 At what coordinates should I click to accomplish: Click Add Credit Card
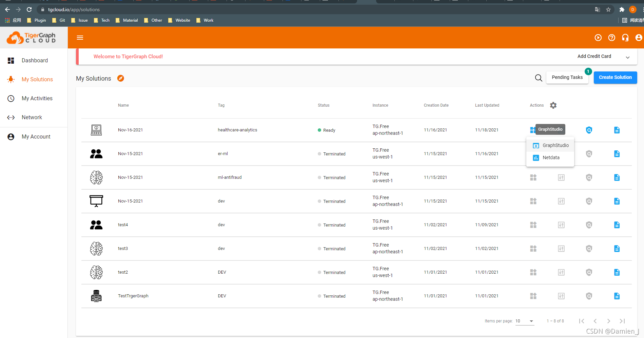click(x=594, y=56)
